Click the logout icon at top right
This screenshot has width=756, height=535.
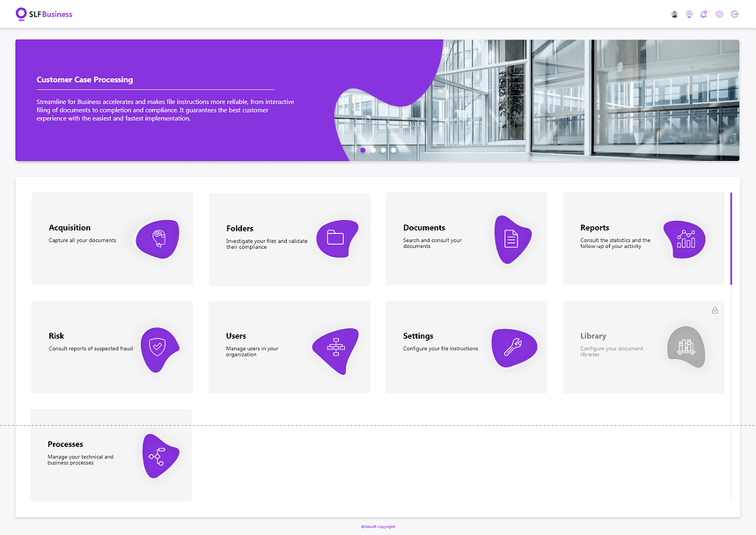pos(734,14)
